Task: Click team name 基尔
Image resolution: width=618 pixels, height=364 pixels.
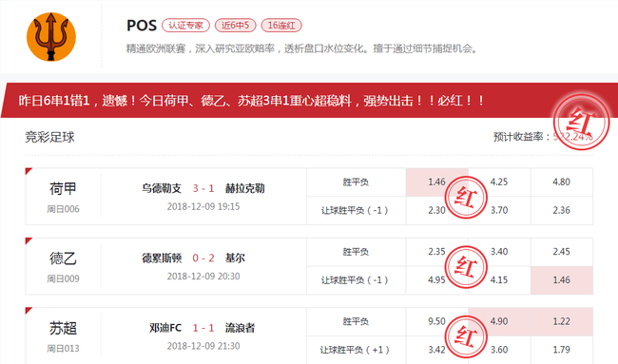Action: pyautogui.click(x=235, y=258)
